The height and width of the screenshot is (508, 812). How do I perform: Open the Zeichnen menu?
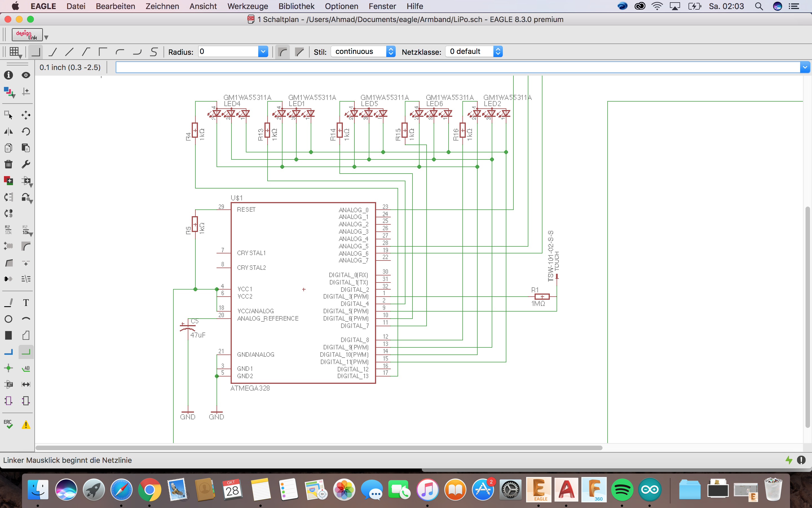[x=162, y=6]
